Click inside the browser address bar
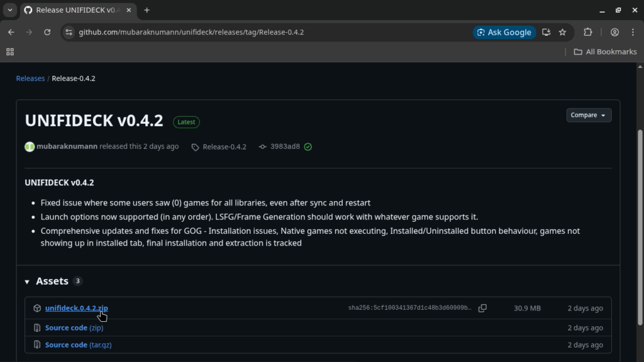The height and width of the screenshot is (362, 644). tap(252, 32)
